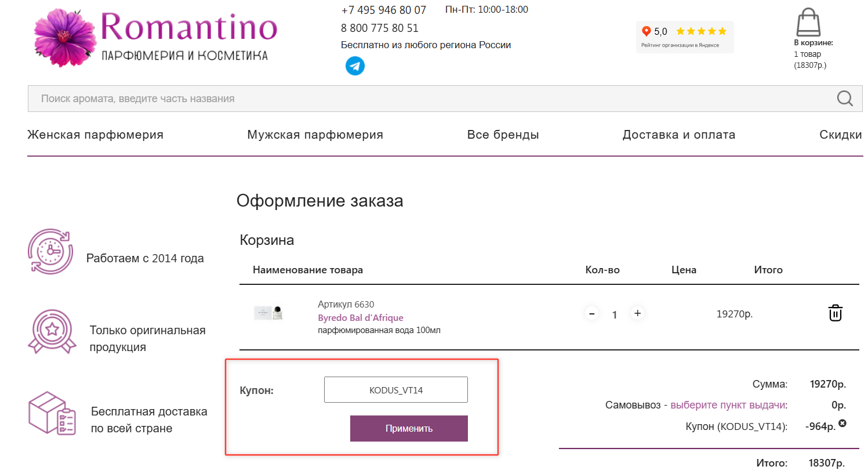This screenshot has width=868, height=470.
Task: Remove applied coupon via the X icon
Action: (x=842, y=423)
